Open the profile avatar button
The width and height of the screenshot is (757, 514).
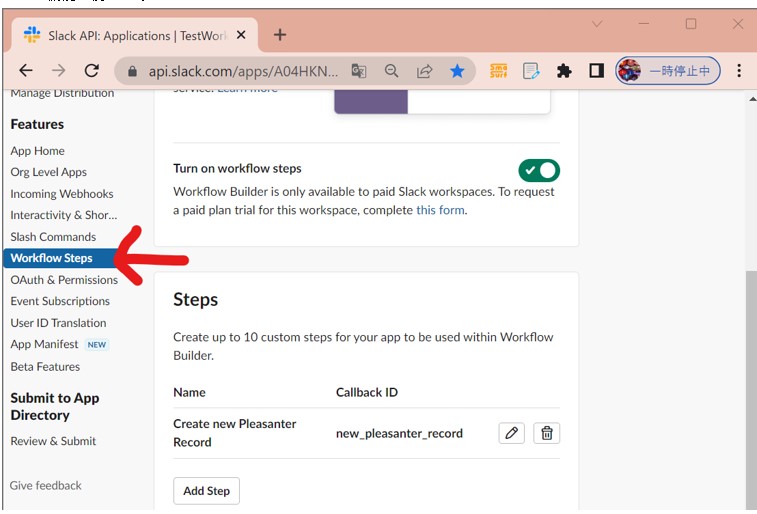tap(668, 71)
